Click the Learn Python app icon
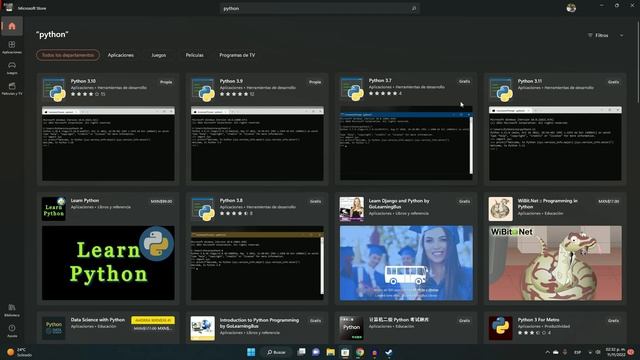Image resolution: width=640 pixels, height=360 pixels. pos(54,209)
